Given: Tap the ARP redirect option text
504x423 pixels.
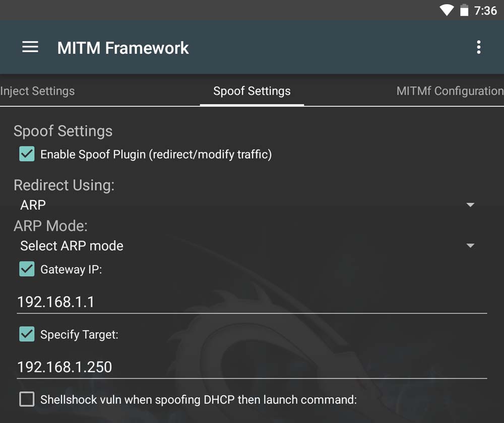Looking at the screenshot, I should 33,205.
